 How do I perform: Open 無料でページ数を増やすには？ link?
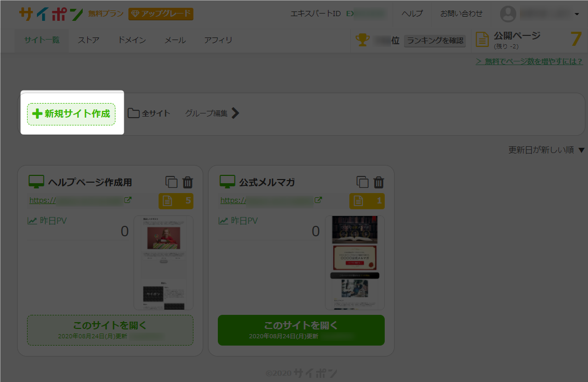click(529, 61)
